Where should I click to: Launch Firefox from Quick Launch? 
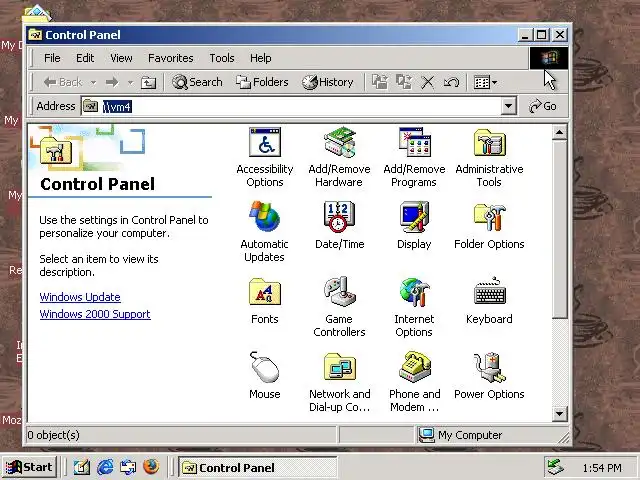coord(151,467)
